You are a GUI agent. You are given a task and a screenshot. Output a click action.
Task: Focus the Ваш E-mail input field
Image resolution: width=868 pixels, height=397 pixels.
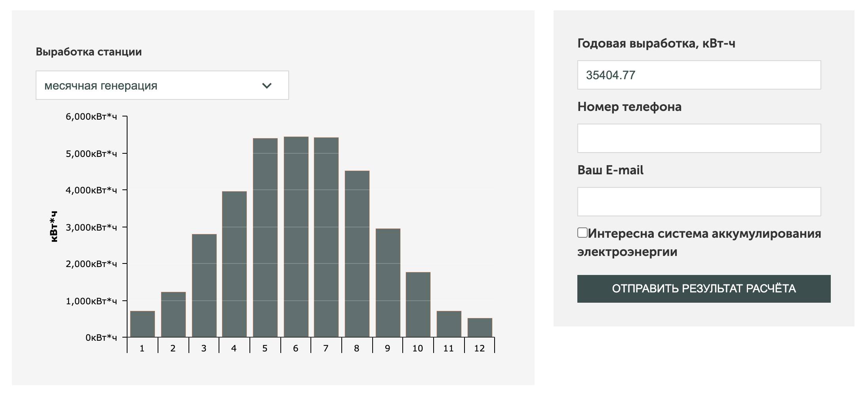[699, 202]
